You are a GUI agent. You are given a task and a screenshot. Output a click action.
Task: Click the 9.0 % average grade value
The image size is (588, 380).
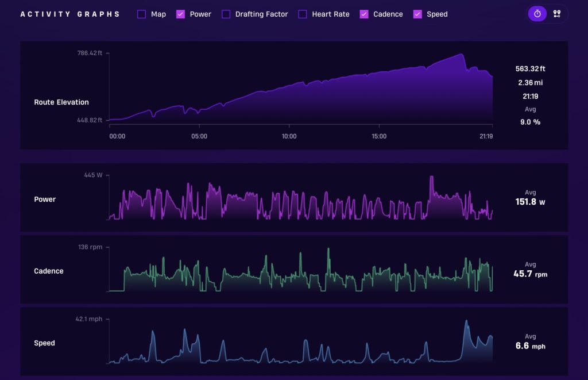530,122
